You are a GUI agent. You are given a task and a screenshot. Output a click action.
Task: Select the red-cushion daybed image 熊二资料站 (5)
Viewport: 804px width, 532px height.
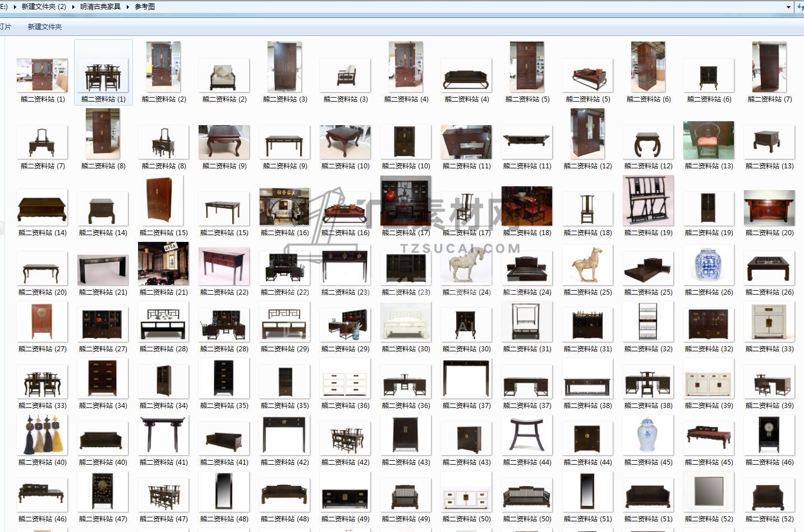coord(587,75)
